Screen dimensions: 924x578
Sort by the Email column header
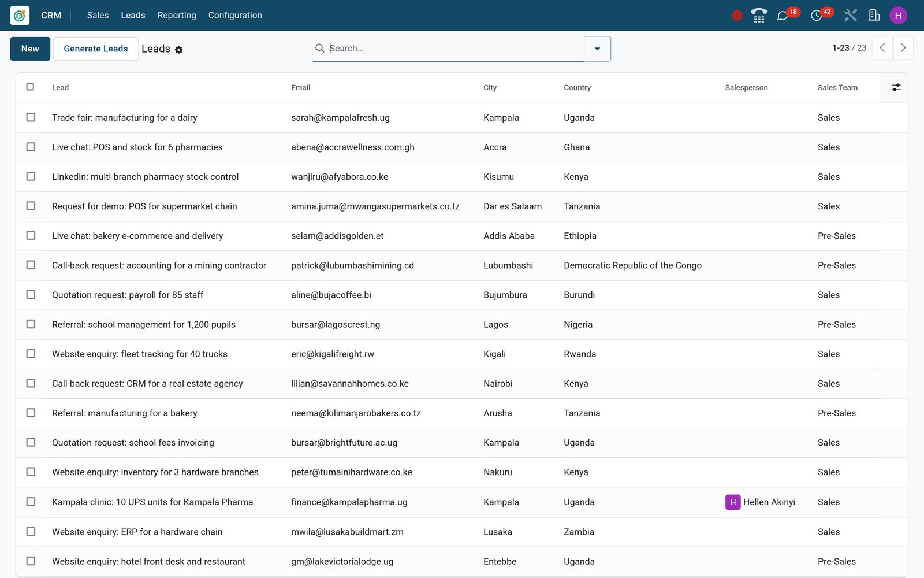tap(300, 88)
